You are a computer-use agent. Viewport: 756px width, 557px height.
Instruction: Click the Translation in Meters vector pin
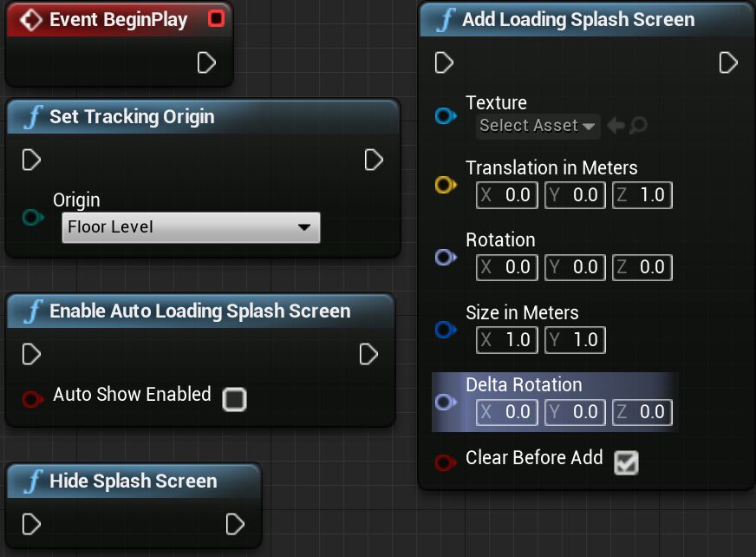pyautogui.click(x=446, y=185)
